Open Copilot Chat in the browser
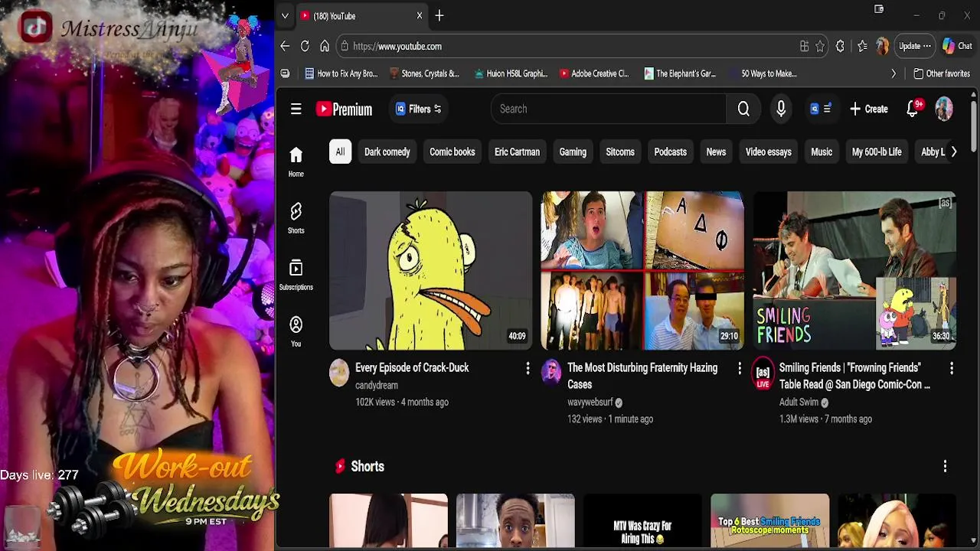The height and width of the screenshot is (551, 980). point(957,46)
